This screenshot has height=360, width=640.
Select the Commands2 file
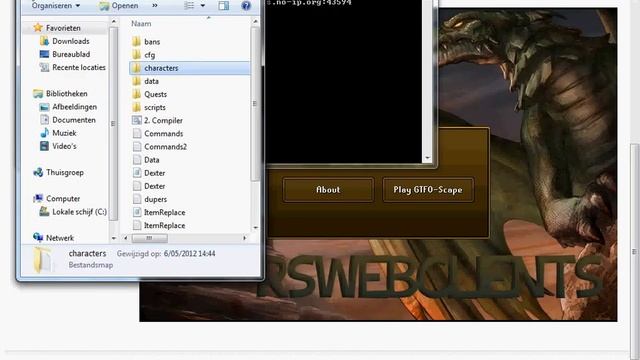coord(165,147)
